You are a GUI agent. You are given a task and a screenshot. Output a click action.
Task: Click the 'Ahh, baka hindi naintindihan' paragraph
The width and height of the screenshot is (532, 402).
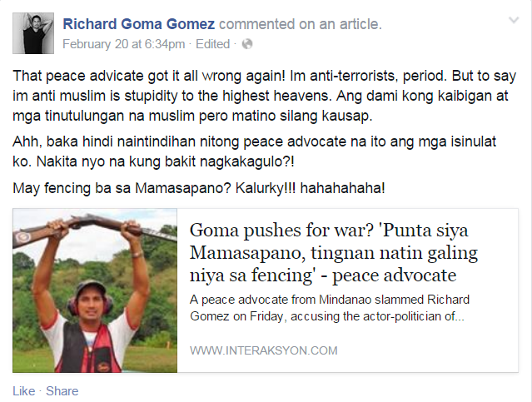pos(255,151)
